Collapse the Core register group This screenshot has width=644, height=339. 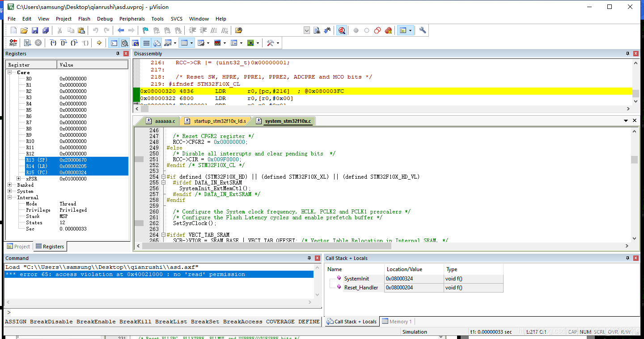coord(10,72)
